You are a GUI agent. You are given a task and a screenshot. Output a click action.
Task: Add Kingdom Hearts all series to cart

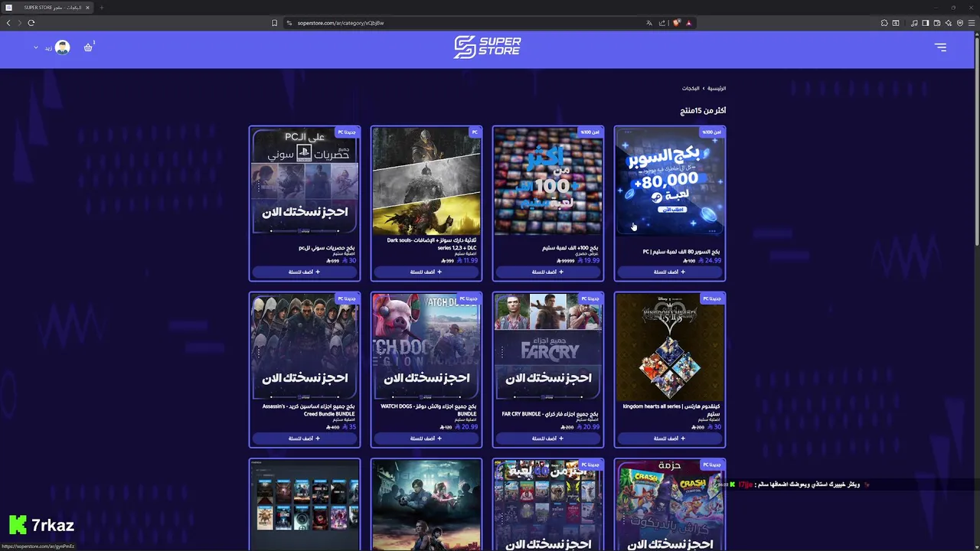coord(670,439)
